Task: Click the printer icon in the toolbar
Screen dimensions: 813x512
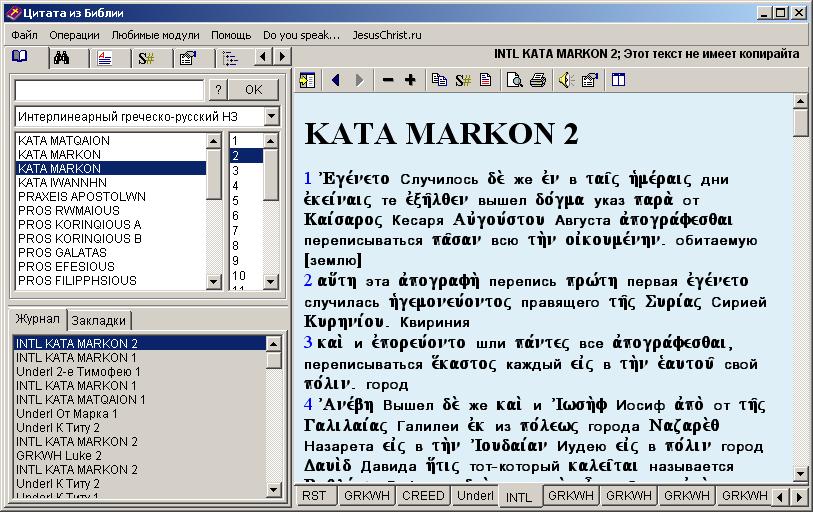Action: (x=538, y=80)
